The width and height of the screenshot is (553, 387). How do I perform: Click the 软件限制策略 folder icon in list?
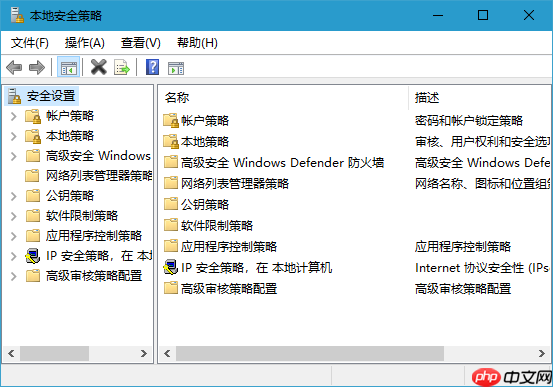click(171, 225)
